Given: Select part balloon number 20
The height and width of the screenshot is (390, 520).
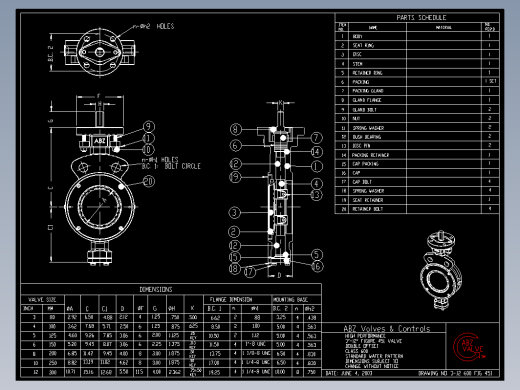Looking at the screenshot, I should (x=149, y=181).
